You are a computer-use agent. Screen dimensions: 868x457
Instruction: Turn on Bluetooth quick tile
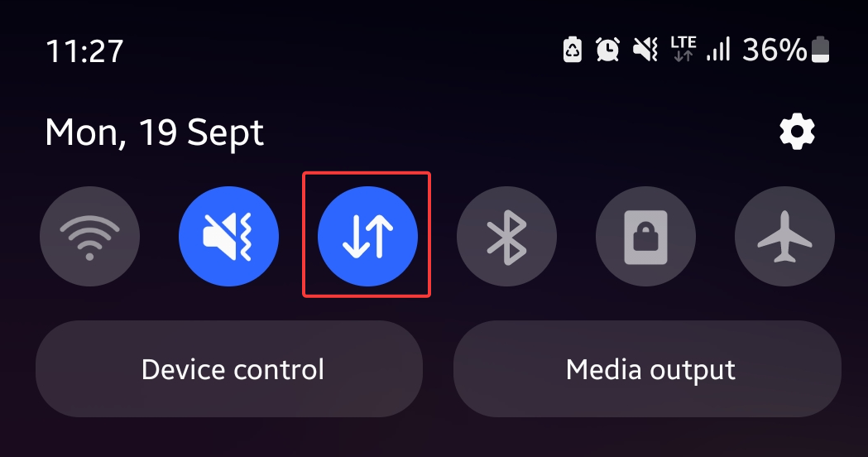pyautogui.click(x=506, y=237)
